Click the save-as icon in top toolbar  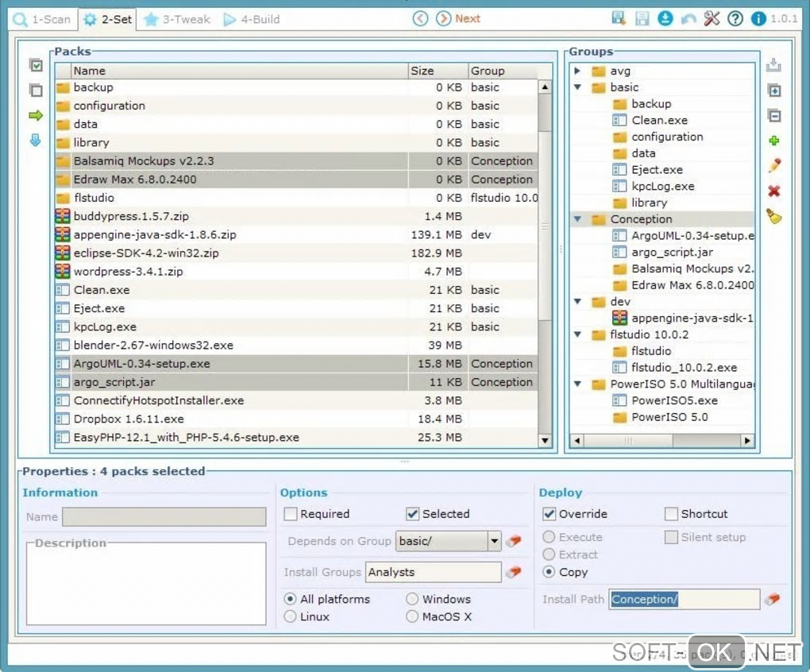pos(619,18)
